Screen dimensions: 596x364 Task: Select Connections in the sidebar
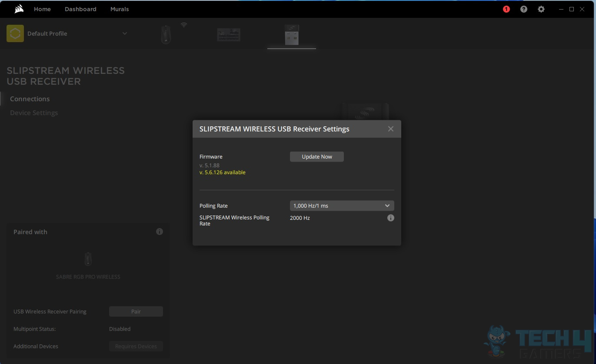pos(30,99)
